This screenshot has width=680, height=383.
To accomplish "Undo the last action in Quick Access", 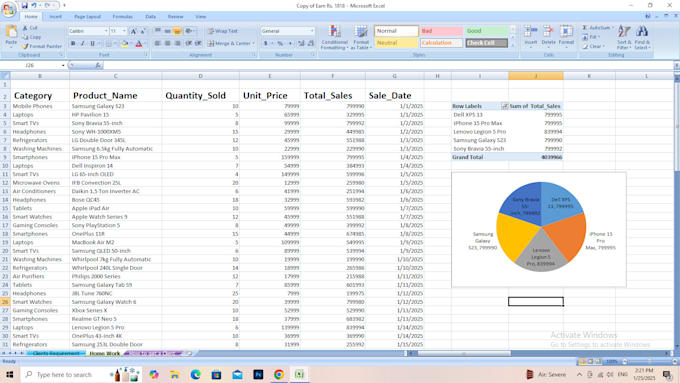I will tap(34, 6).
